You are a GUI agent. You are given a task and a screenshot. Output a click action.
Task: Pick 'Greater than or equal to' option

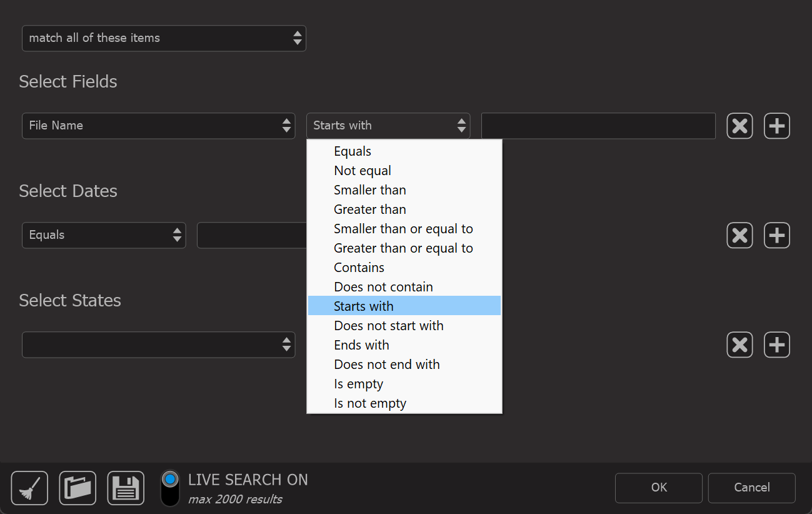tap(404, 248)
